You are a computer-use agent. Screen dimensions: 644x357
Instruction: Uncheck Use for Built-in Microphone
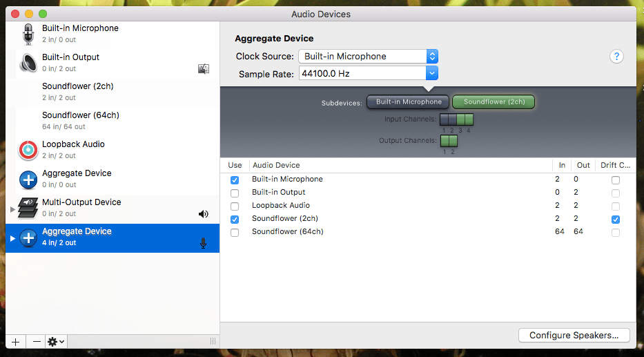point(235,180)
